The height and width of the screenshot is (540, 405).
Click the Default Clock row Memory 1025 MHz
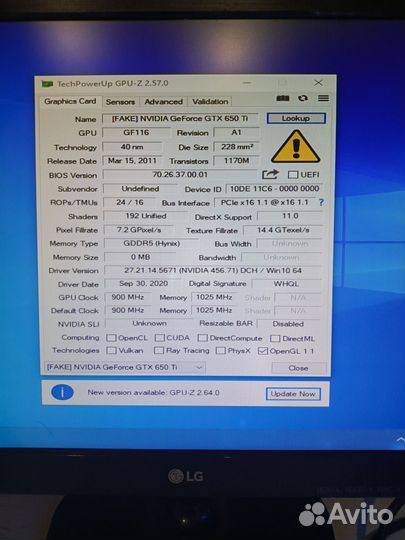[214, 311]
